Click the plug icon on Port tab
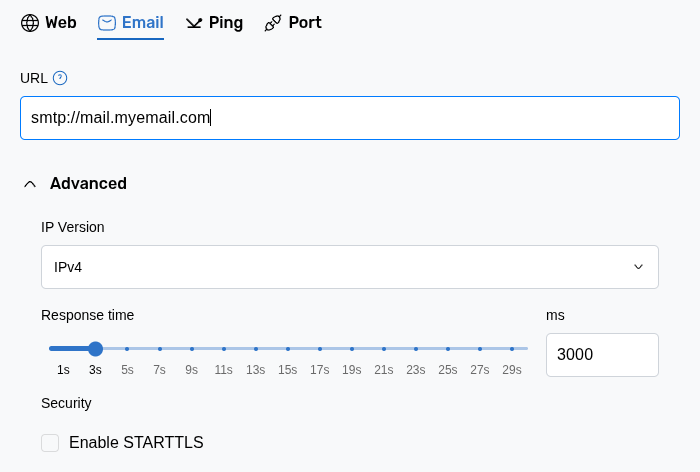This screenshot has height=472, width=700. pyautogui.click(x=273, y=23)
